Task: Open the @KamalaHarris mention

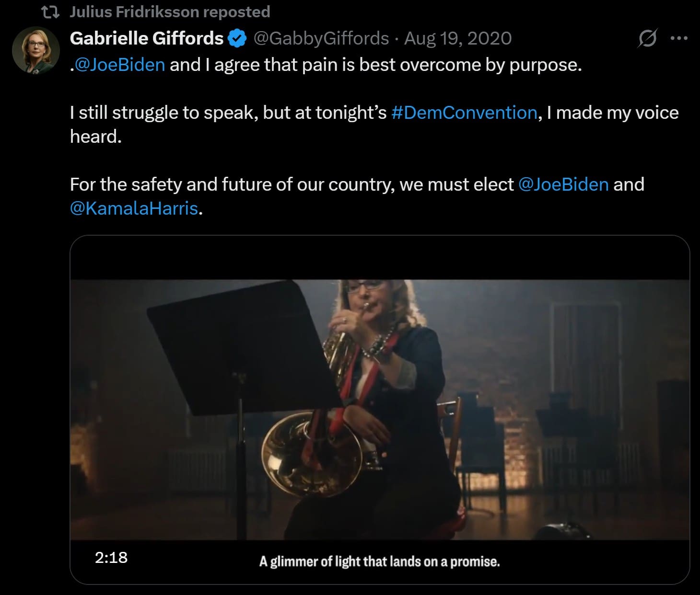Action: [134, 208]
